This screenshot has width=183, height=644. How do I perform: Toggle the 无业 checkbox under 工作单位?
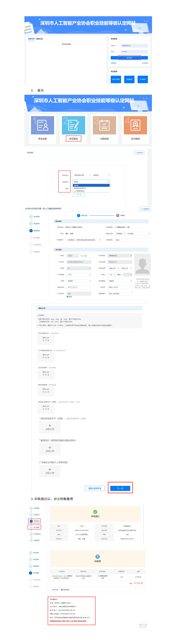click(68, 297)
